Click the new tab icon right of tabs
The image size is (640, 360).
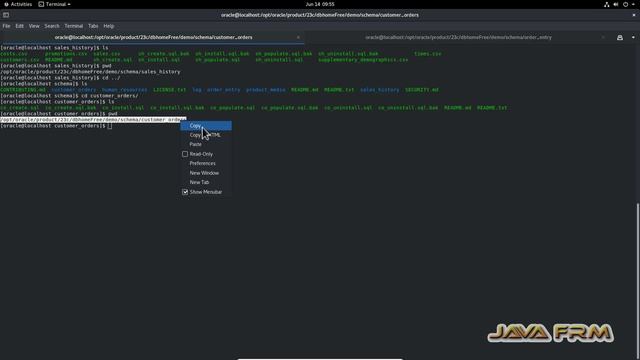pyautogui.click(x=620, y=38)
